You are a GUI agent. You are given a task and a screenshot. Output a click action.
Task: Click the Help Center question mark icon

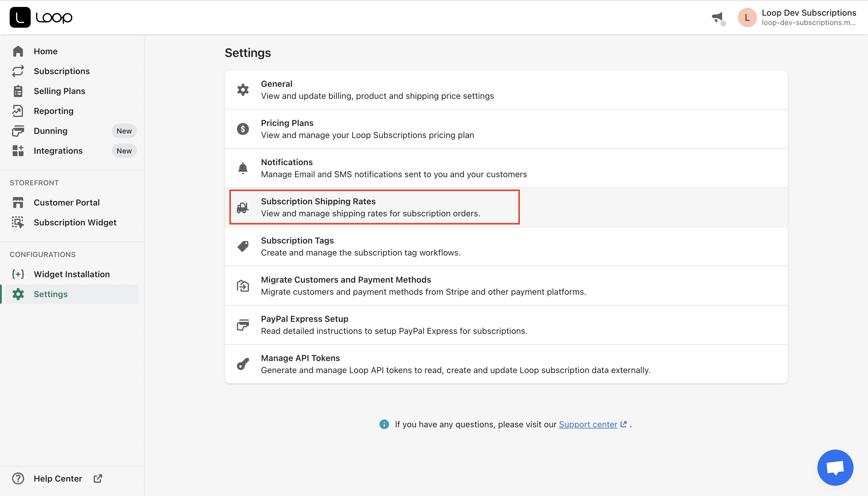18,479
